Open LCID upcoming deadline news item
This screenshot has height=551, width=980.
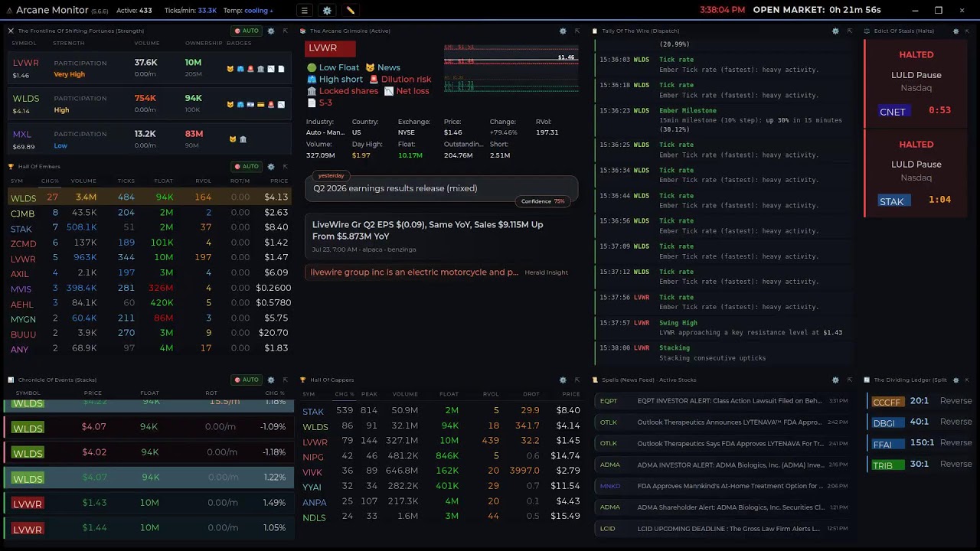723,529
